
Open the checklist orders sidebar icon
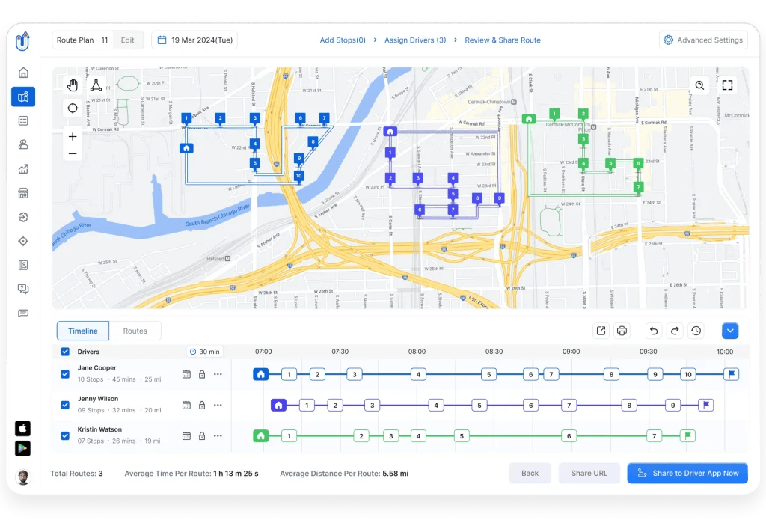pos(23,120)
